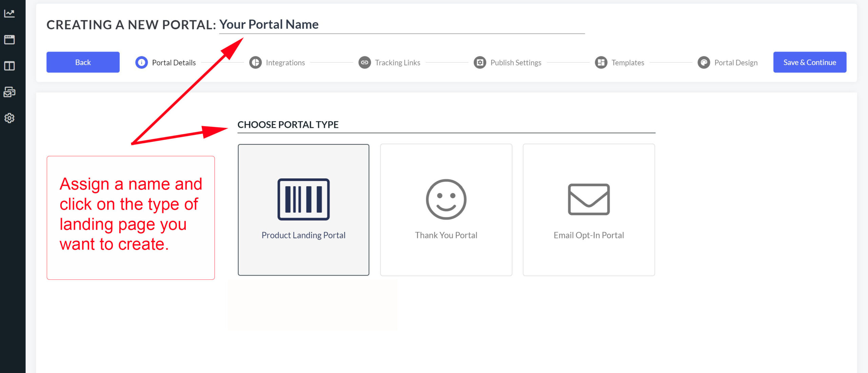Click the Templates grid icon

[x=600, y=62]
